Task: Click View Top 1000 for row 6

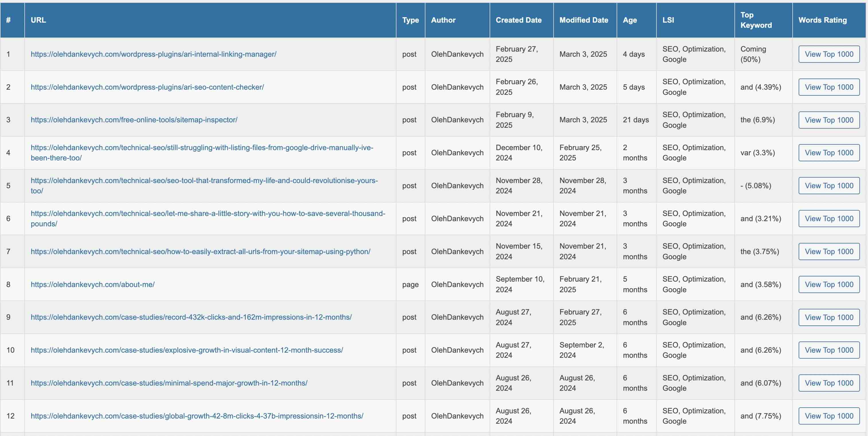Action: [829, 219]
